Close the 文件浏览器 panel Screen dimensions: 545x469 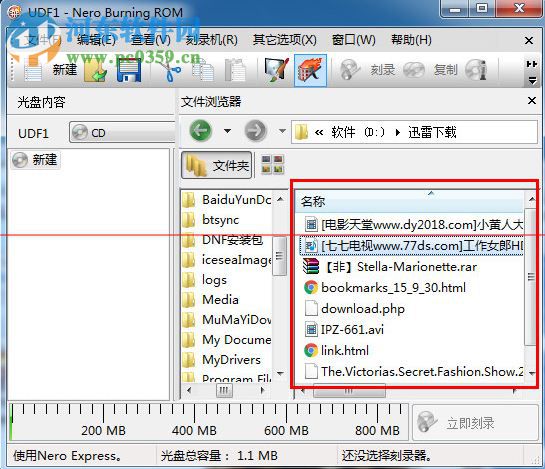532,101
